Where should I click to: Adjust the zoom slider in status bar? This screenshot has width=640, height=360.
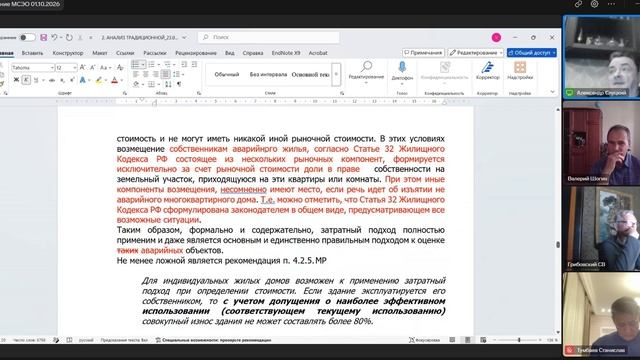coord(519,340)
